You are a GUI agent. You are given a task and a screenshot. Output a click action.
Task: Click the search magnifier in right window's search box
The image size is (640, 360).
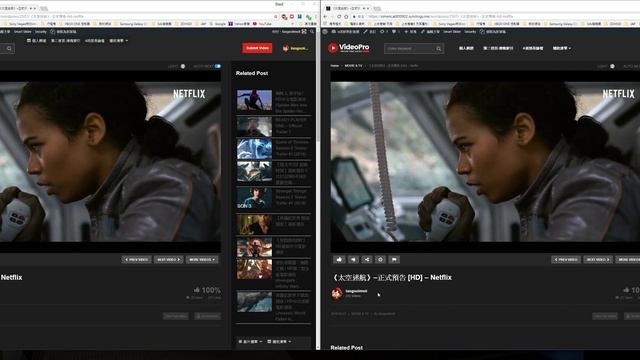(439, 49)
